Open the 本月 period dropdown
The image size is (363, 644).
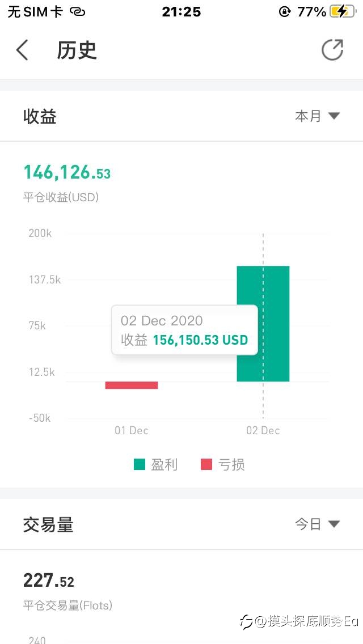coord(317,116)
